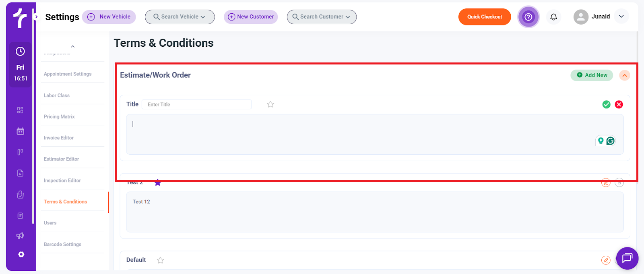Collapse the Estimate/Work Order section
The height and width of the screenshot is (274, 644).
pos(625,75)
